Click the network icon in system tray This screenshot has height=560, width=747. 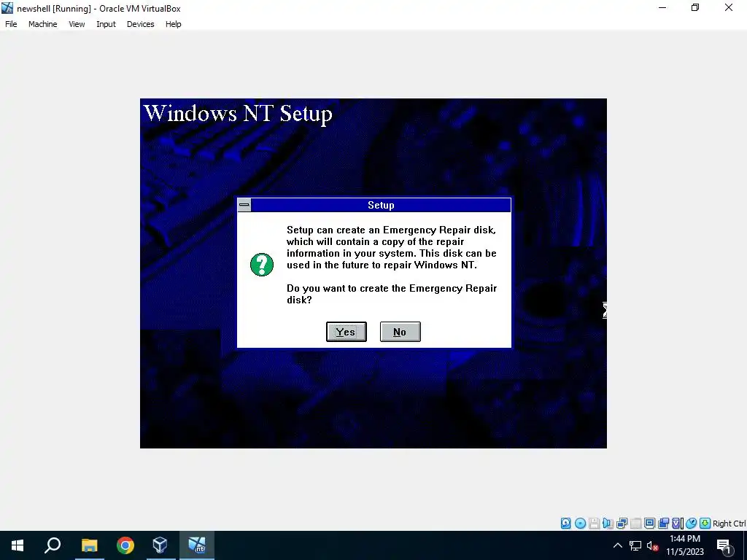(635, 545)
